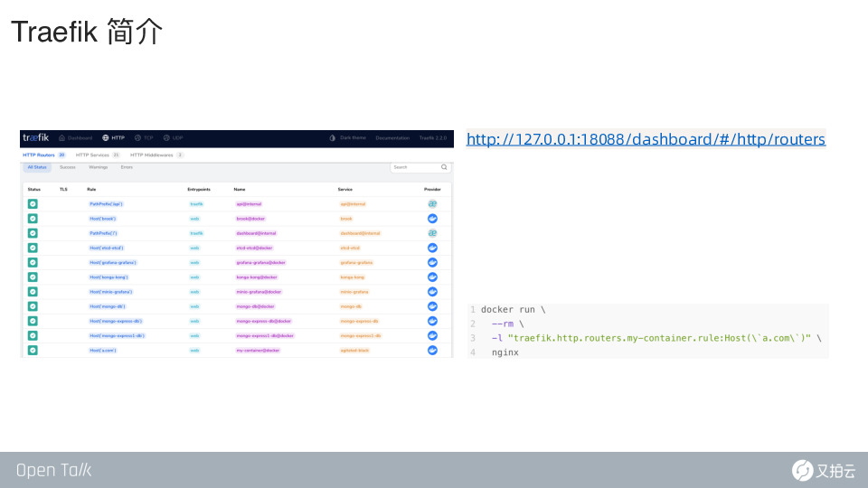Click the dashboard@internal name tag

click(x=256, y=233)
